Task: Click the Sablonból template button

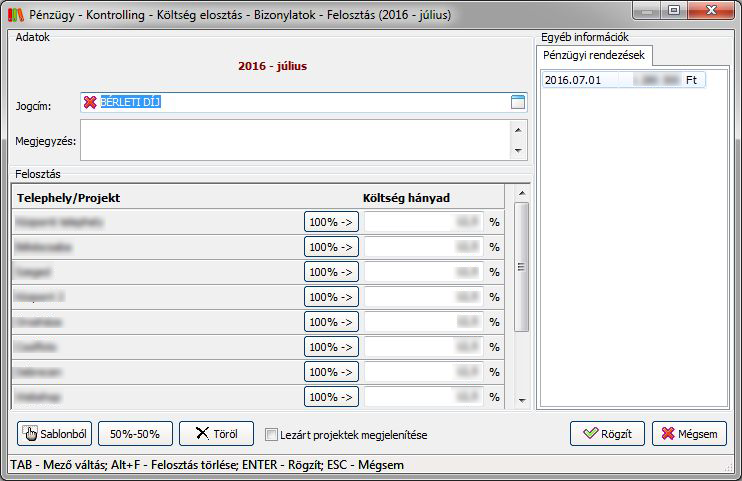Action: [55, 434]
